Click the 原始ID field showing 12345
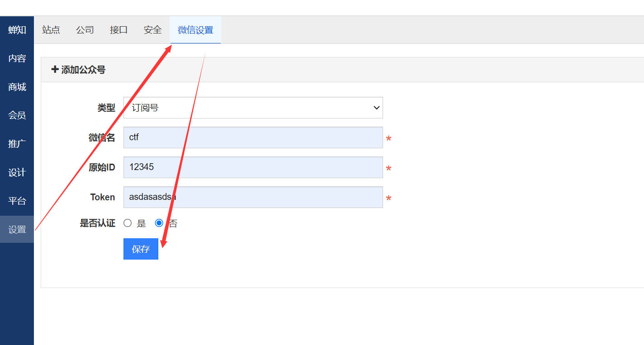Screen dimensions: 644x345 [253, 167]
